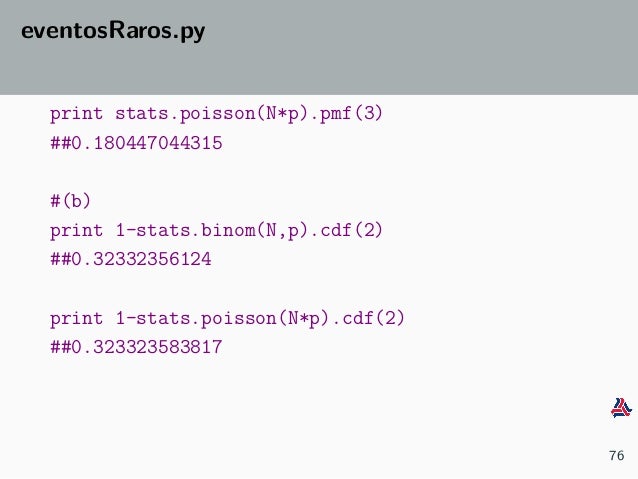This screenshot has height=479, width=638.
Task: Click the slide title eventosRaros.py
Action: (113, 31)
